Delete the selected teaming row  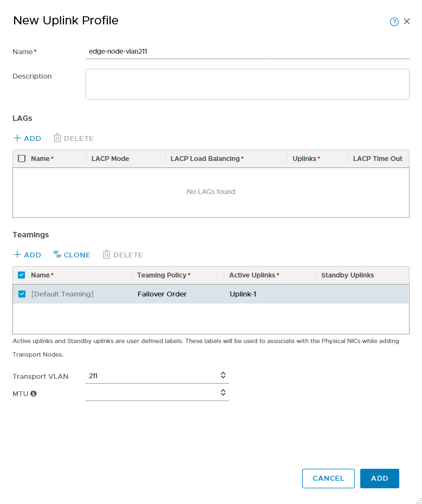pos(123,255)
